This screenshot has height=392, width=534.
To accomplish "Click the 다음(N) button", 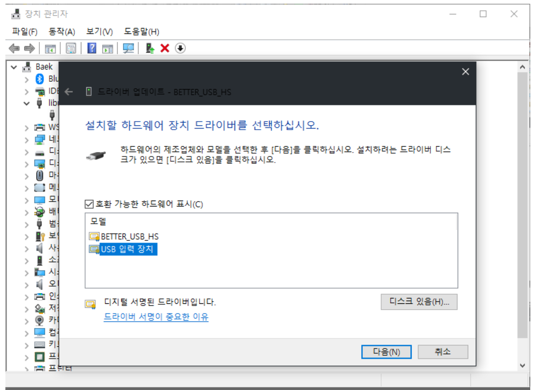I will click(x=386, y=352).
